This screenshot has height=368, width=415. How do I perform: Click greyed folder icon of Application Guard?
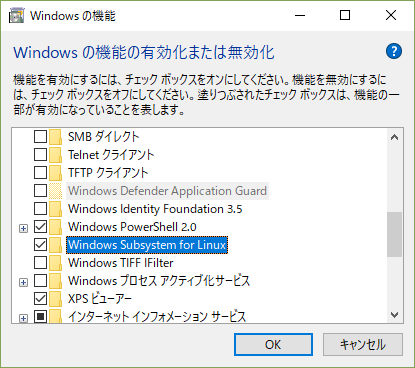click(x=55, y=191)
